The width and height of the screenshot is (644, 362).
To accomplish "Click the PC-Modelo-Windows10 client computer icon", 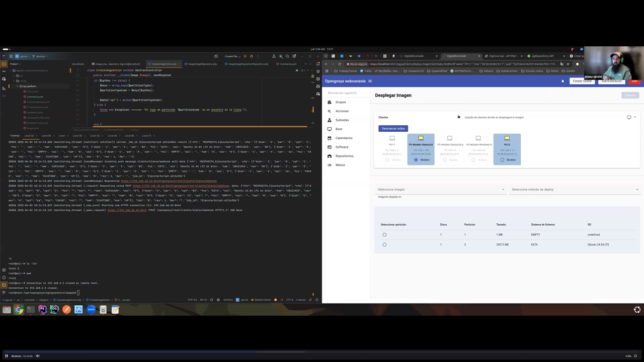I will tap(478, 138).
